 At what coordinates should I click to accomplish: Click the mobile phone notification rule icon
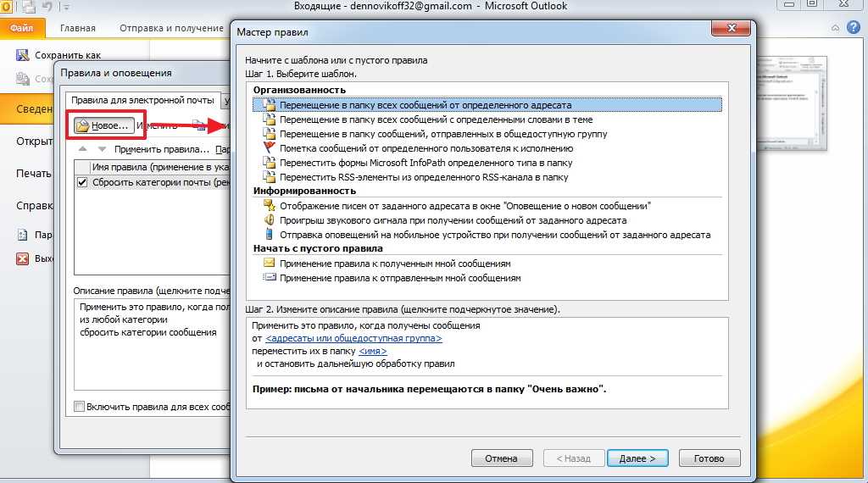tap(269, 235)
